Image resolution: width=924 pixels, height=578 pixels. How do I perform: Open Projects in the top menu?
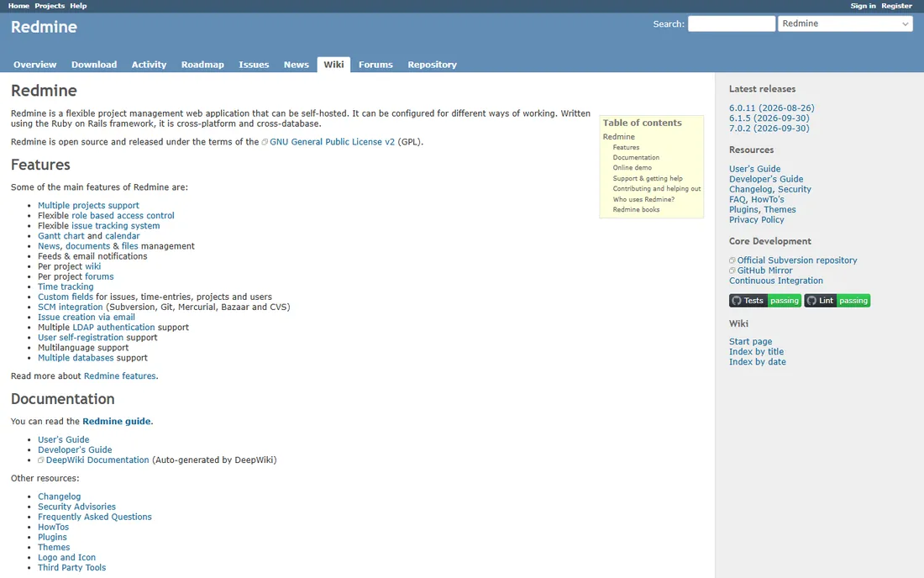click(50, 6)
